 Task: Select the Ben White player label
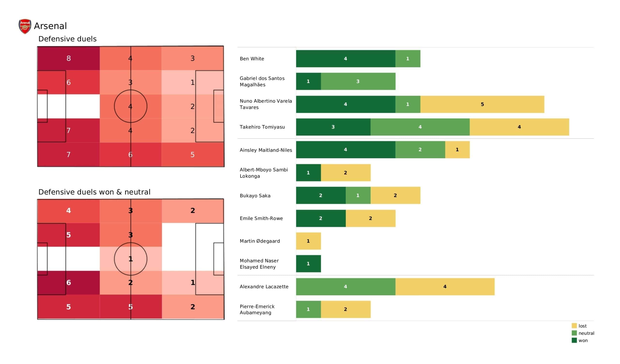coord(252,59)
